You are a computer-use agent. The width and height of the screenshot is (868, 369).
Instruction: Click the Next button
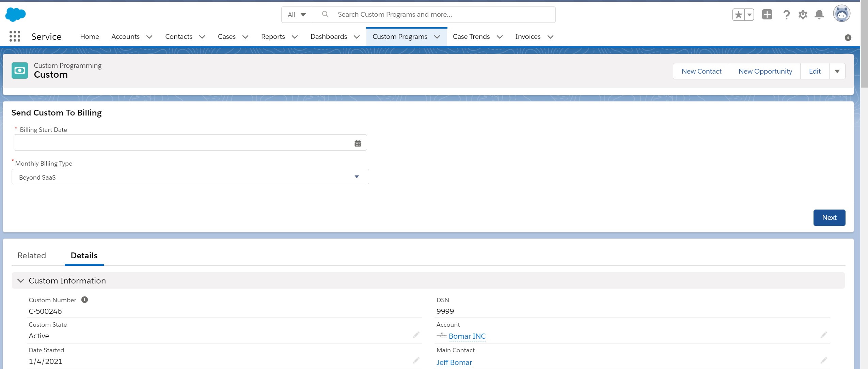[x=829, y=217]
